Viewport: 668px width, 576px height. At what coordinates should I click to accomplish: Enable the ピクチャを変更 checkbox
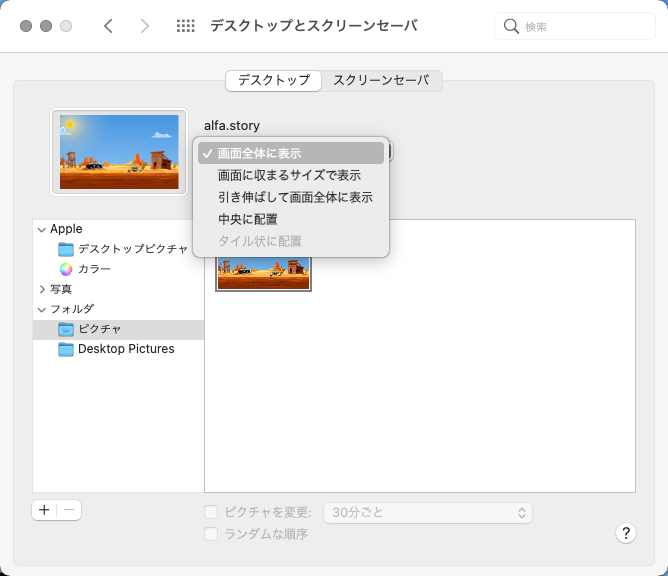pyautogui.click(x=211, y=512)
